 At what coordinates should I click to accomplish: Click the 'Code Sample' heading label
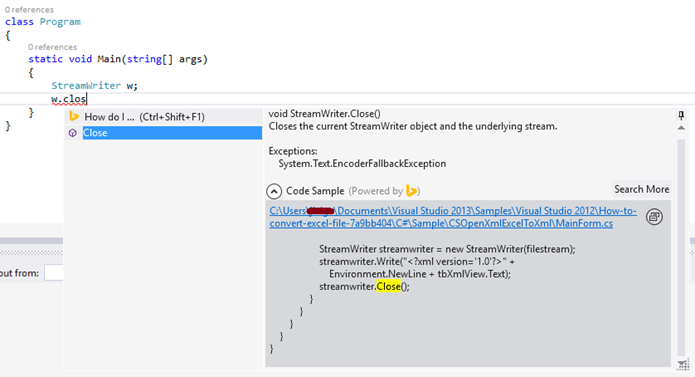click(315, 191)
